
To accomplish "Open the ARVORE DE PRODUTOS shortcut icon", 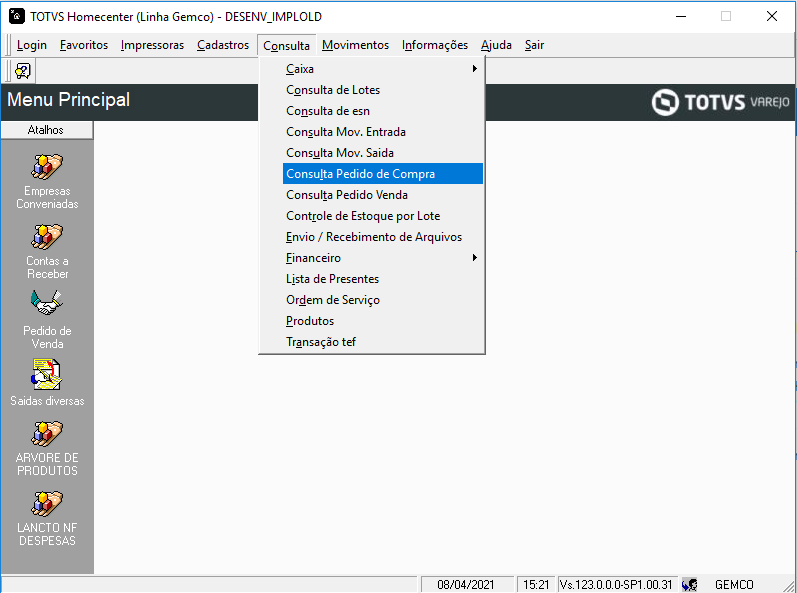I will (x=47, y=433).
